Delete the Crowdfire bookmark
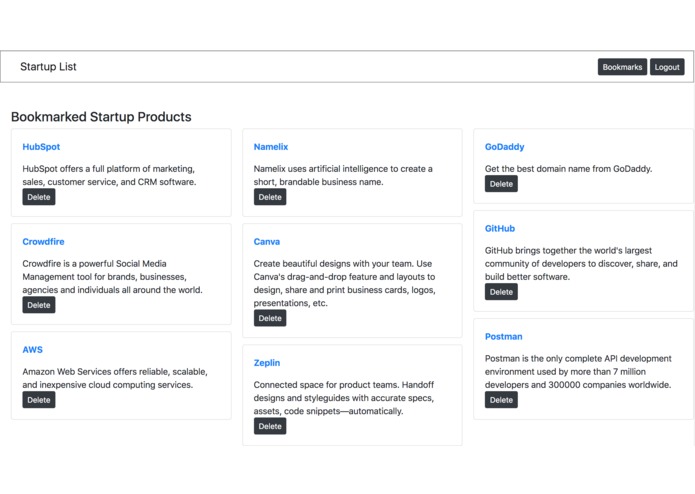The image size is (695, 494). [x=39, y=305]
